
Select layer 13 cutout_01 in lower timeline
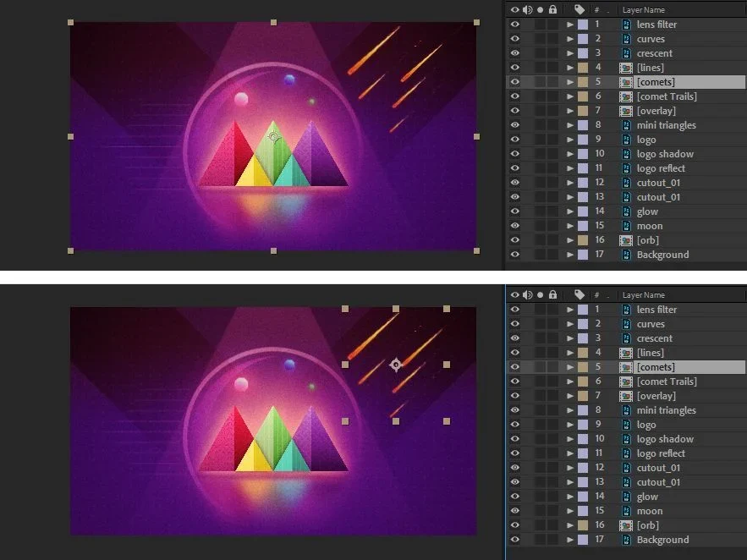[x=658, y=482]
